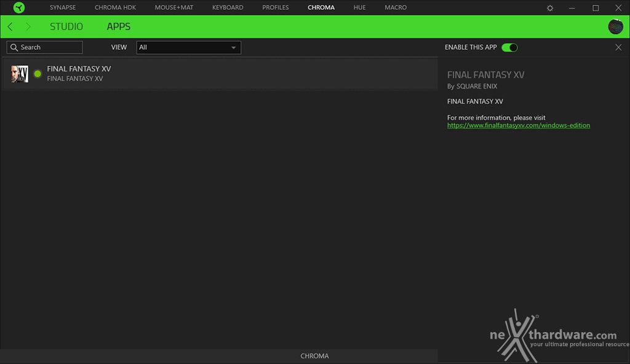Close the Razer Synapse window
Image resolution: width=630 pixels, height=364 pixels.
pyautogui.click(x=618, y=8)
